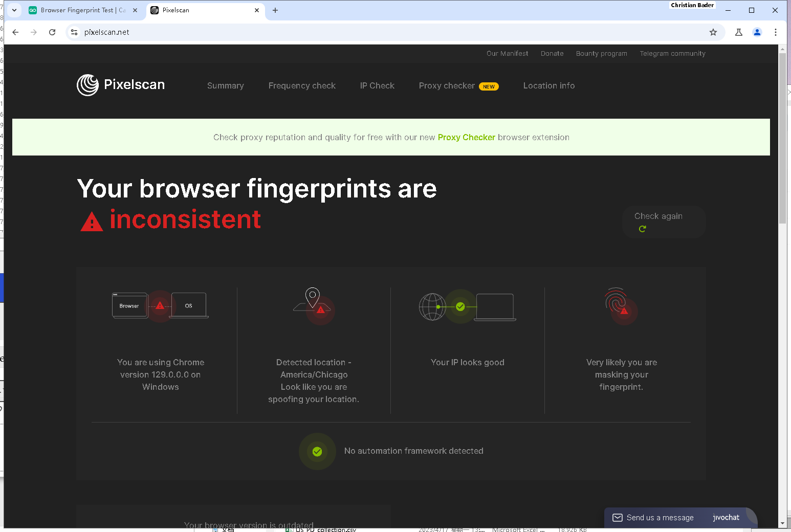Click the scrollbar's down arrow
The height and width of the screenshot is (532, 791).
(782, 523)
